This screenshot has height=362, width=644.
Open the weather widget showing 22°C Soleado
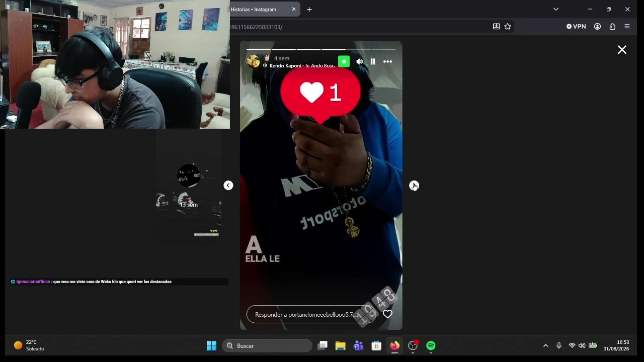[x=29, y=345]
